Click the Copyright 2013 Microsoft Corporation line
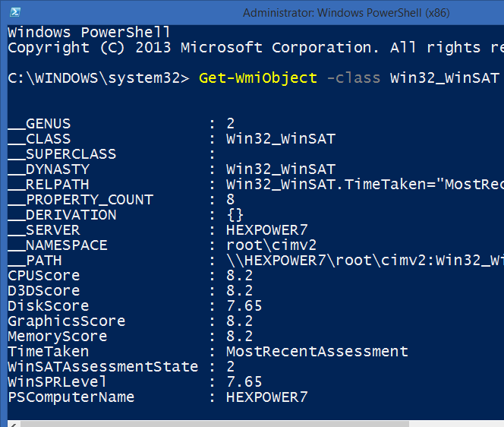The width and height of the screenshot is (504, 427). pos(256,48)
